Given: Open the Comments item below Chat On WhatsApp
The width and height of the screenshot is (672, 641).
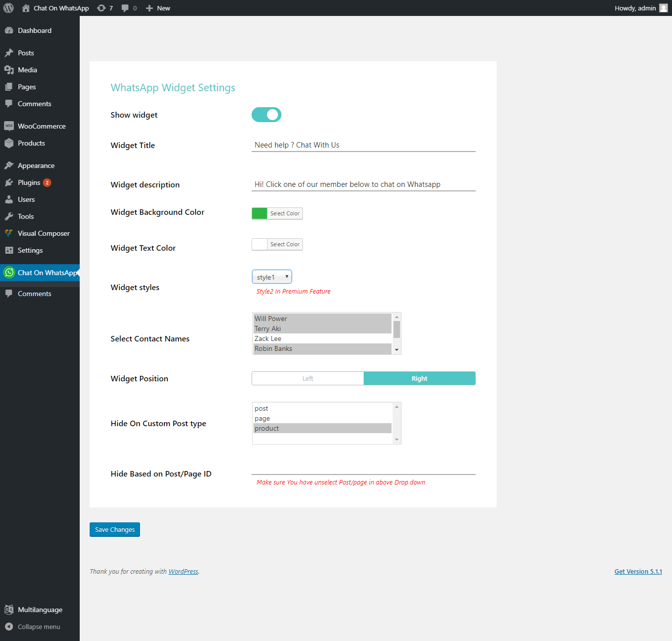Looking at the screenshot, I should tap(40, 294).
